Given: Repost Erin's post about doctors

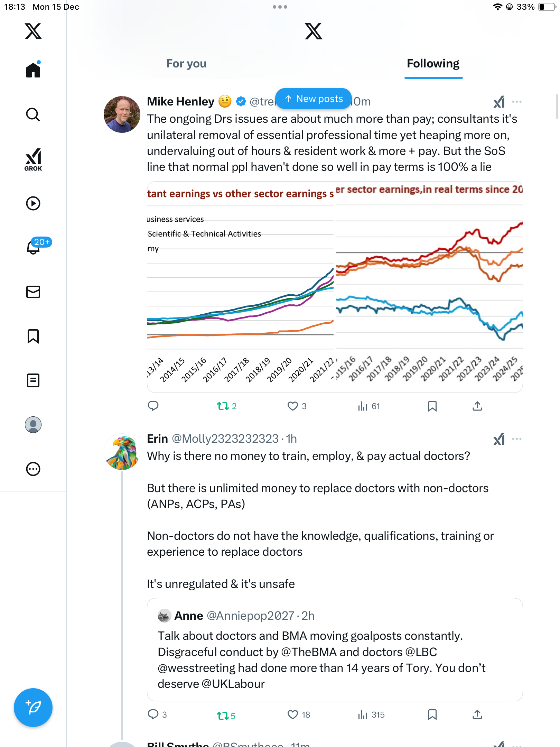Looking at the screenshot, I should tap(223, 715).
